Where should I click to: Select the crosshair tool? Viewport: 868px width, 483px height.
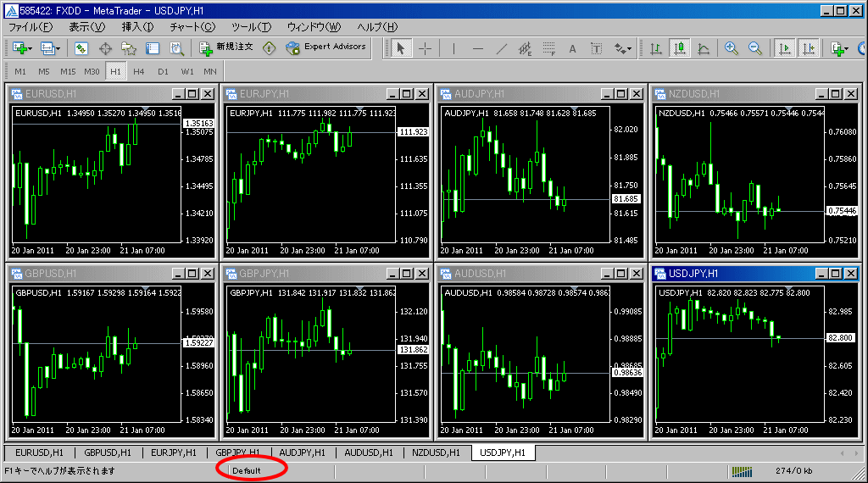click(x=426, y=48)
